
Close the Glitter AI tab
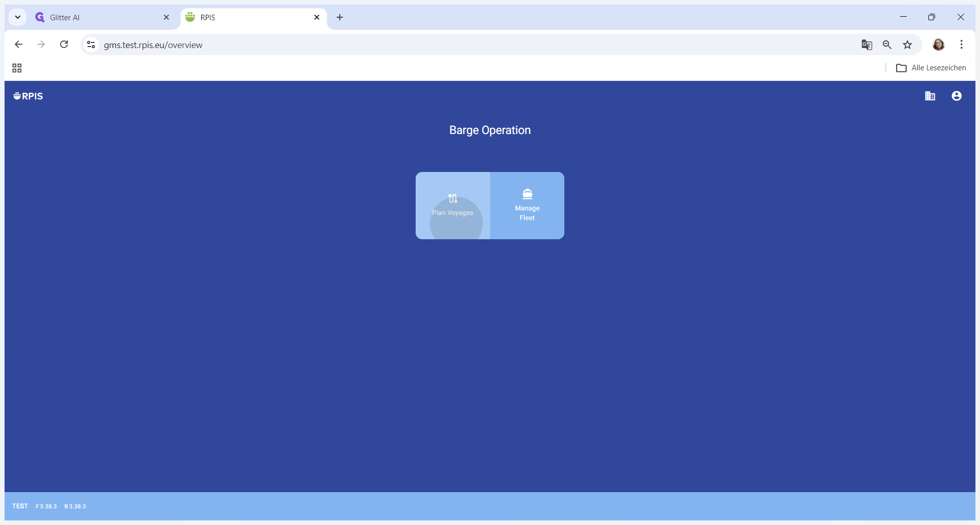(166, 17)
